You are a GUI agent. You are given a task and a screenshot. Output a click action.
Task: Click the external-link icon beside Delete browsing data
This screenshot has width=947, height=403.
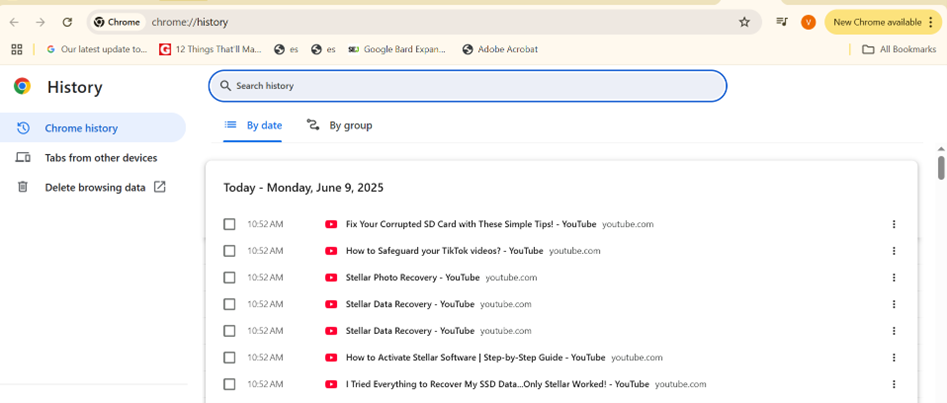point(159,187)
